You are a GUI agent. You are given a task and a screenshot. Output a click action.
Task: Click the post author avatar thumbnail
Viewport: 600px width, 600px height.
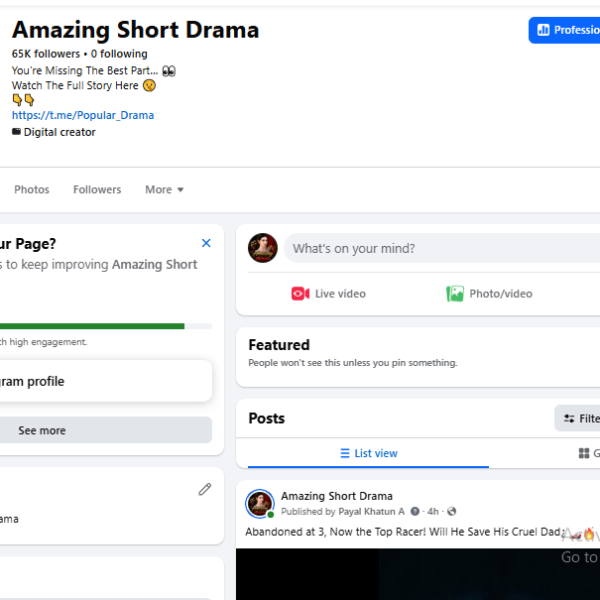click(x=260, y=504)
